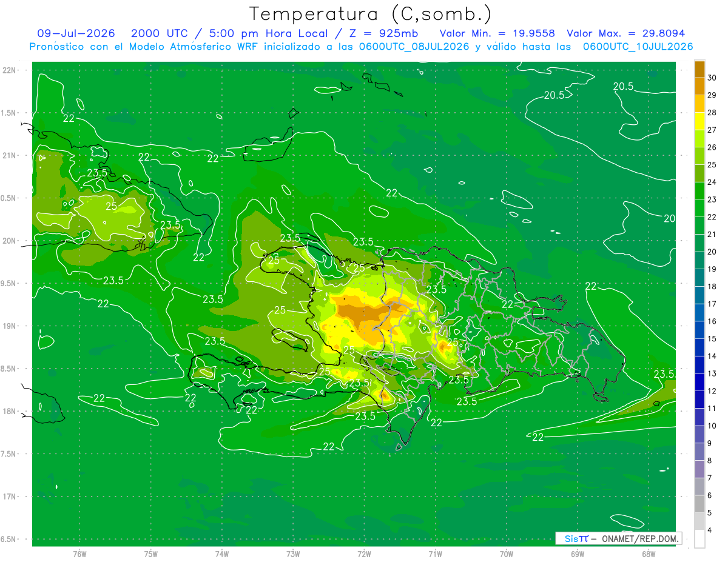Pick the legend swatch between 25 and 26
Screen dimensions: 728x562
pos(699,156)
